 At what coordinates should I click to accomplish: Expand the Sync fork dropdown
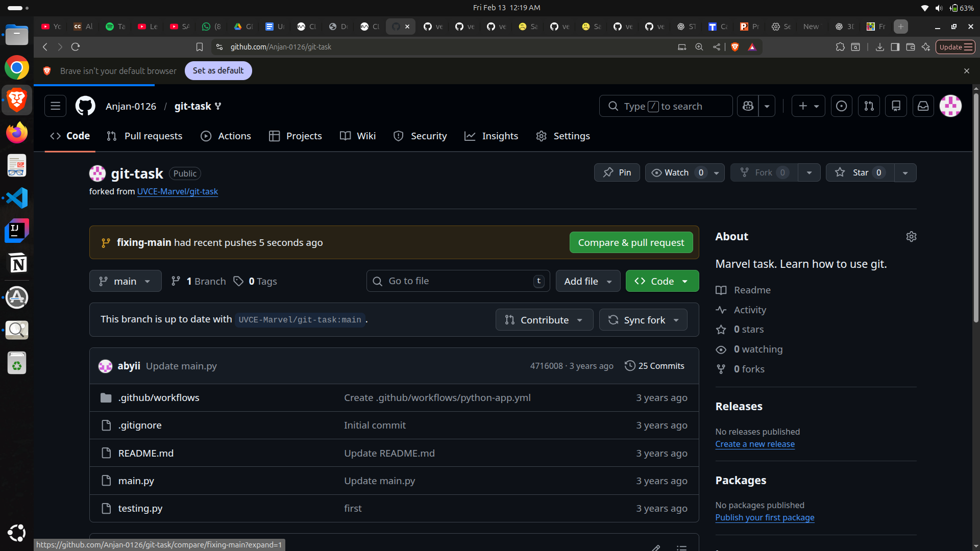(643, 320)
